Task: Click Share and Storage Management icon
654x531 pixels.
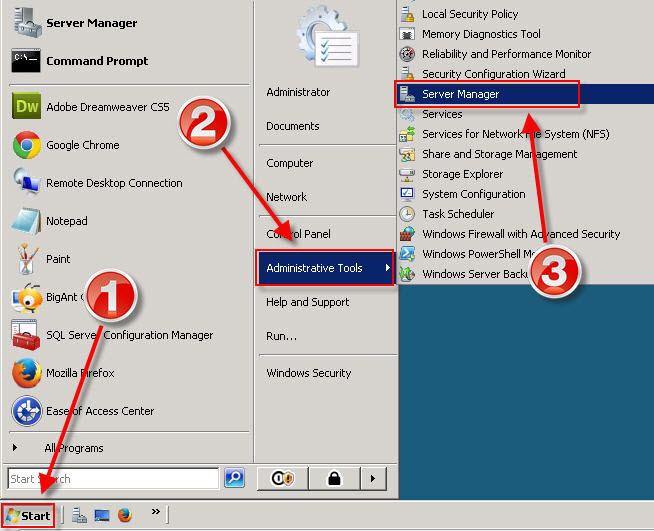Action: 407,154
